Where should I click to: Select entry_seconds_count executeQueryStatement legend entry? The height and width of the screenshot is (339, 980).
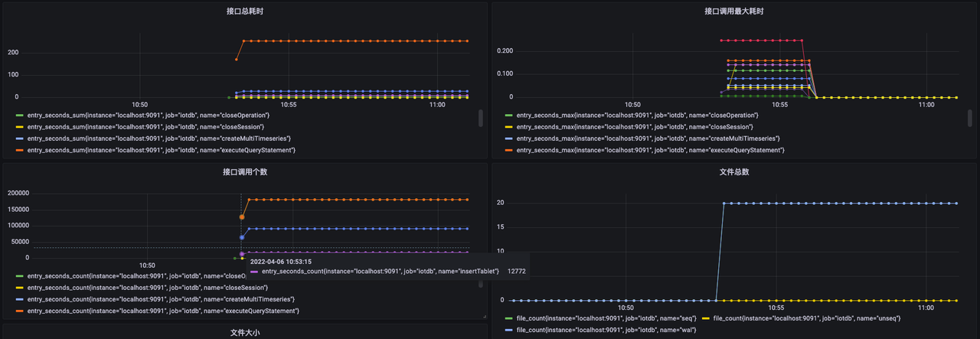tap(162, 311)
